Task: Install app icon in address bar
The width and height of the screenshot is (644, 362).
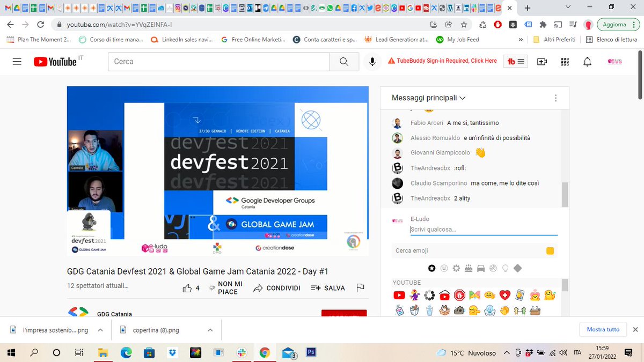Action: [434, 25]
